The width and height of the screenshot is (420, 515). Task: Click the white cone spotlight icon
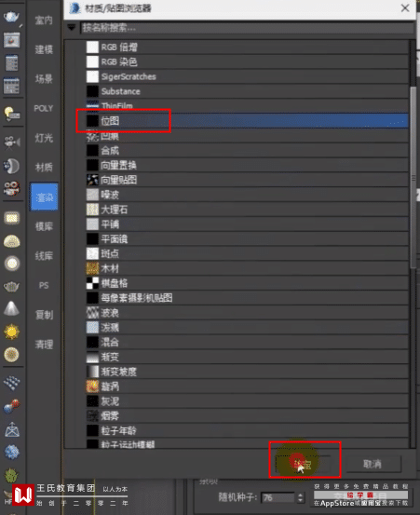(11, 309)
